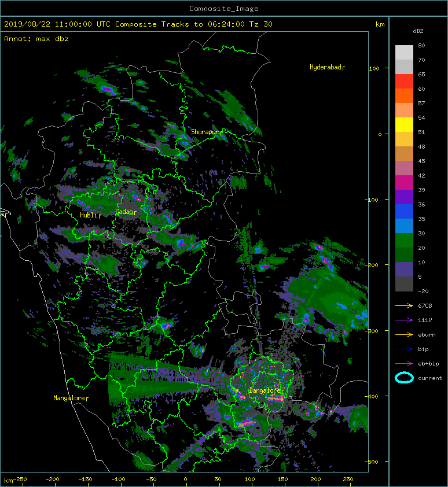Click the red cross marker near Shorapur
448x487 pixels.
pos(170,126)
